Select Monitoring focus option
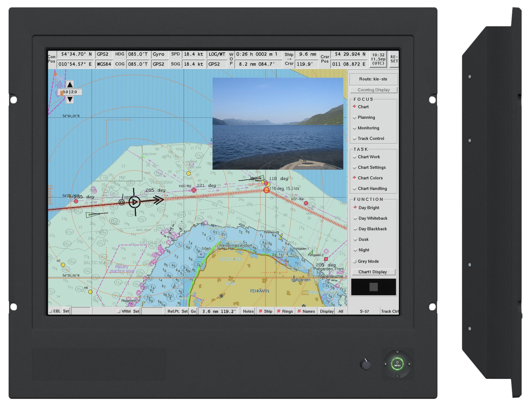The image size is (532, 405). tap(366, 128)
